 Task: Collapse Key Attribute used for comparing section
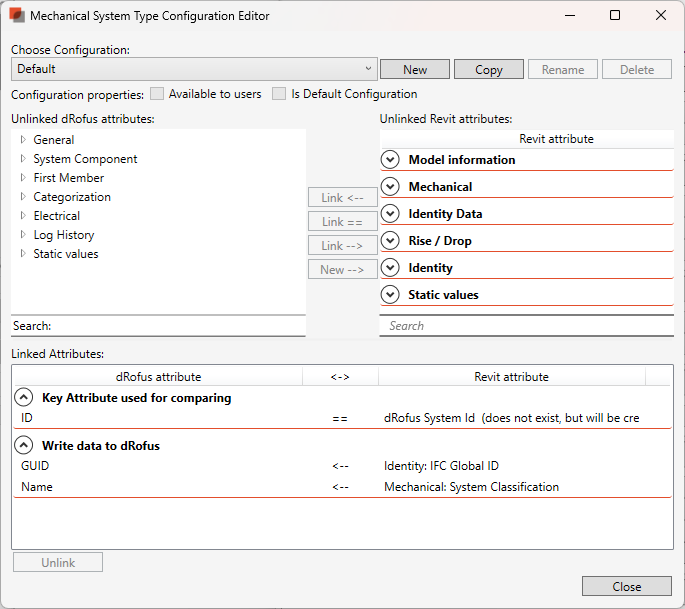coord(24,398)
